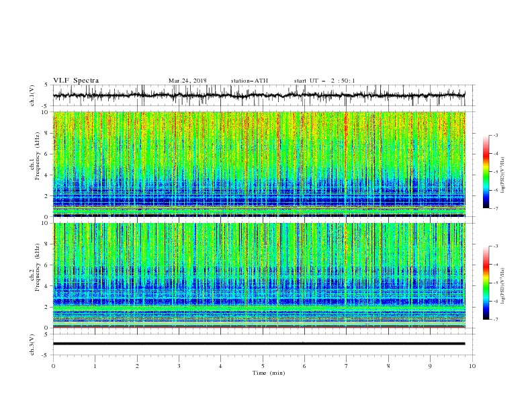Click the ch.1 voltage waveform trace
The height and width of the screenshot is (411, 532).
tap(259, 95)
